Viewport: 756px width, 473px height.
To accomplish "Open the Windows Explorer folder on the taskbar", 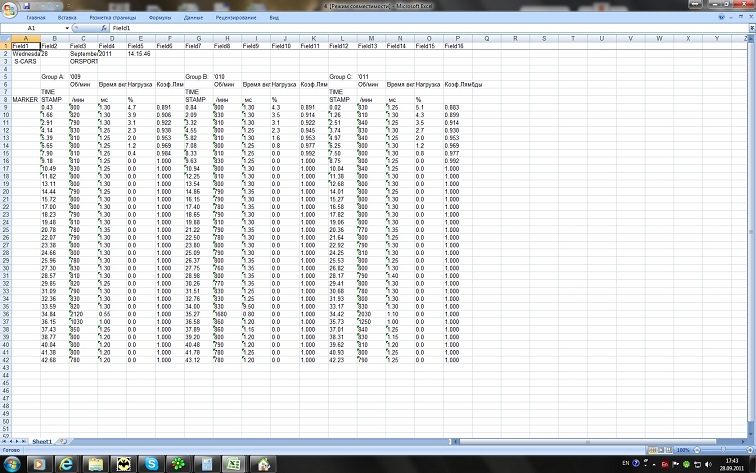I will pyautogui.click(x=95, y=464).
